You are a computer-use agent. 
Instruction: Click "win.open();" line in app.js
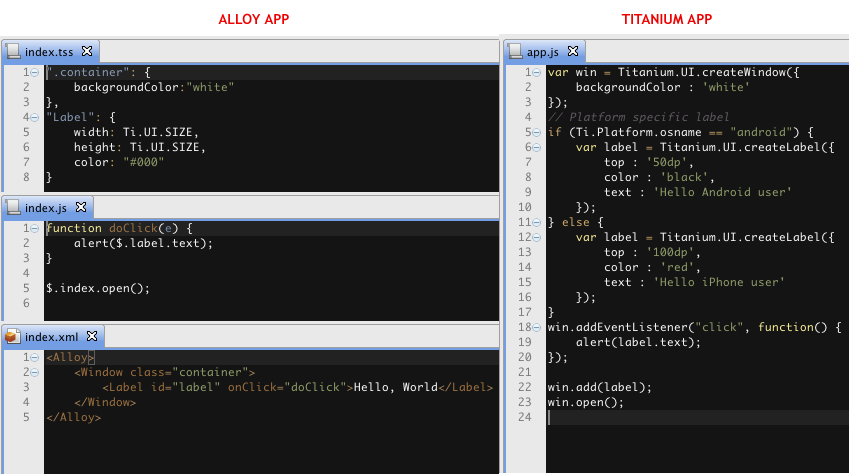click(585, 402)
